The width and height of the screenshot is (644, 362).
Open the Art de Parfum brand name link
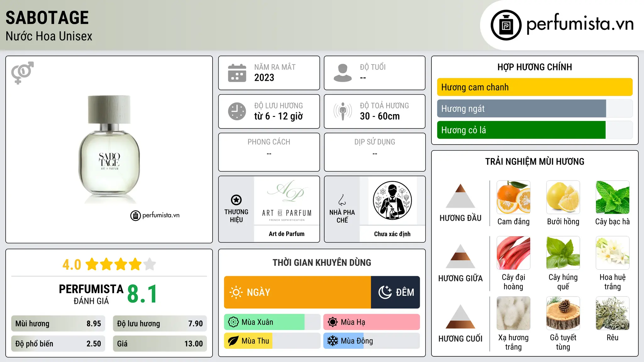click(x=287, y=234)
